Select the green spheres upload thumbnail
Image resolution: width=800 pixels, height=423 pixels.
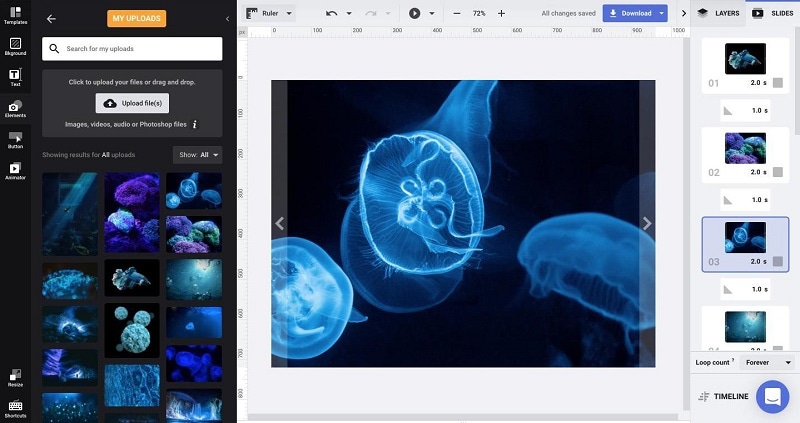132,330
